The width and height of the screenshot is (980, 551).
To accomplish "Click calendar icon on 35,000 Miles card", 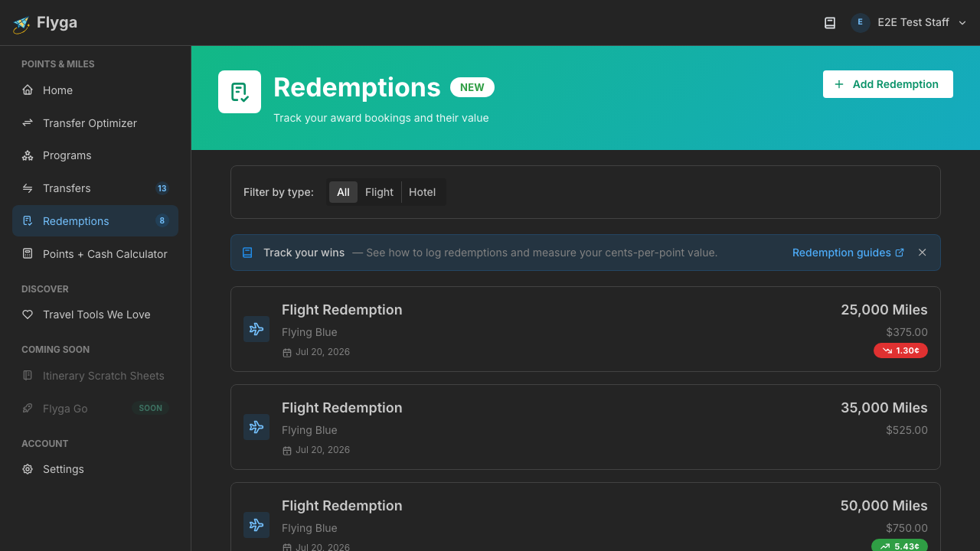I will (287, 451).
